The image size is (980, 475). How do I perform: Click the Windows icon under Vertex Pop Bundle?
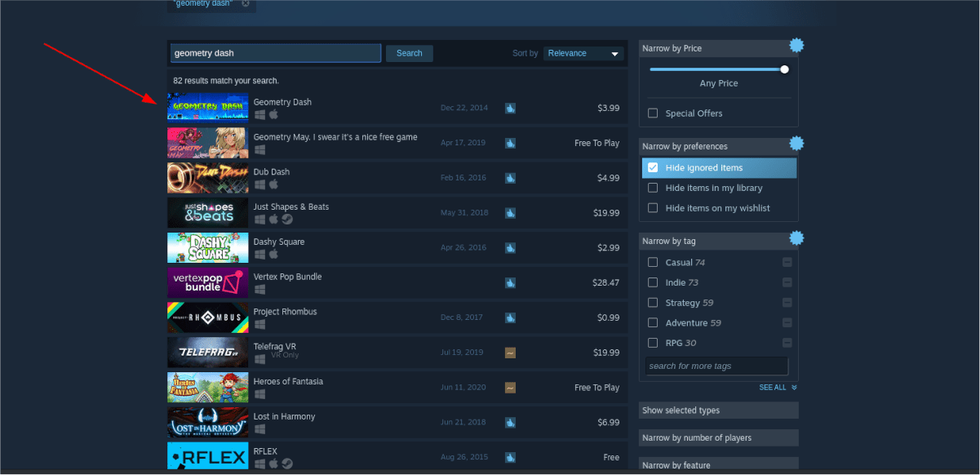click(x=259, y=290)
